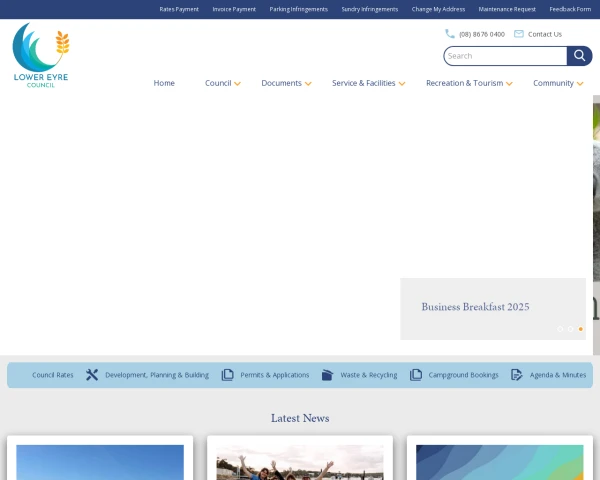Open the people waving news thumbnail
The height and width of the screenshot is (480, 600).
click(300, 462)
